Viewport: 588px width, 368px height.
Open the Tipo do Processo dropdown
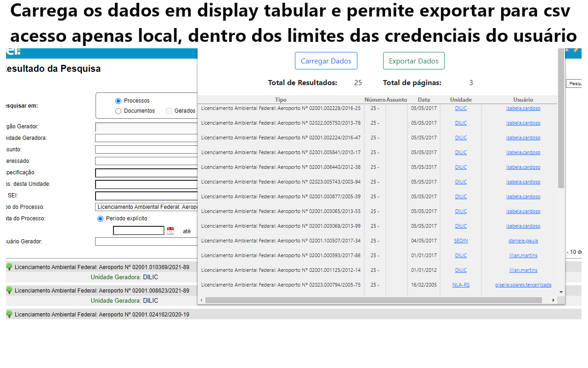(146, 207)
